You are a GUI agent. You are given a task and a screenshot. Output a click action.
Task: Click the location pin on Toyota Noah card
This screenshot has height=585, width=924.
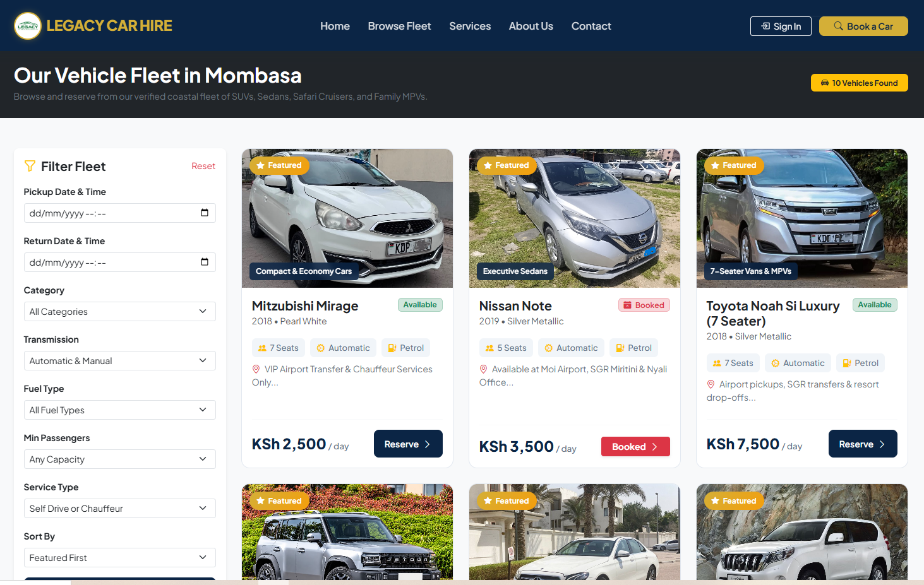click(711, 384)
